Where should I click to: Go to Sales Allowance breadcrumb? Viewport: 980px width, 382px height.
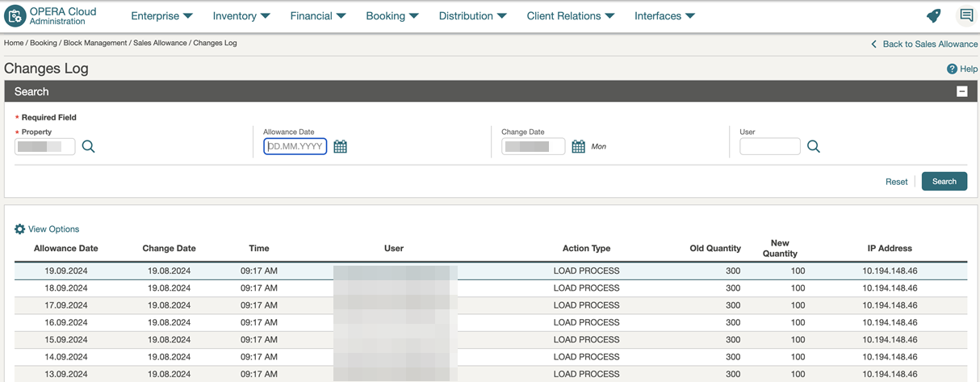160,43
